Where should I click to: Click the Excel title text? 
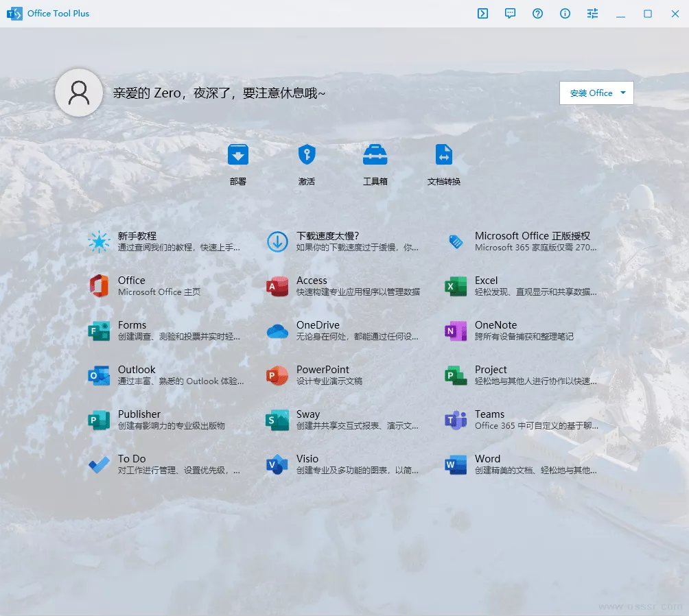click(x=486, y=281)
